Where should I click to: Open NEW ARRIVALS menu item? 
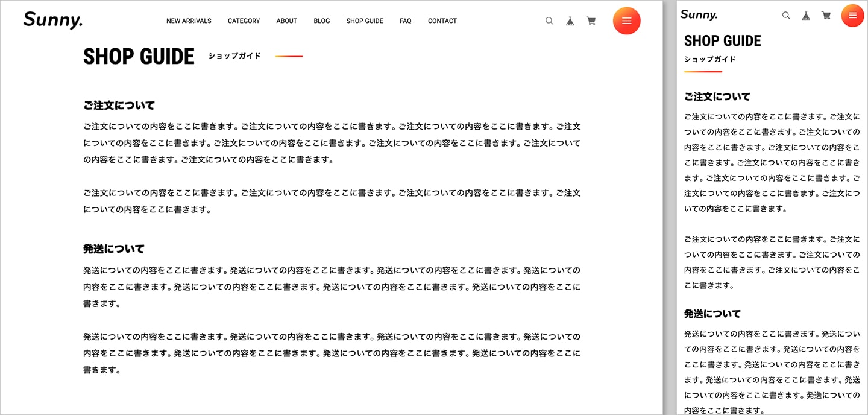tap(189, 21)
